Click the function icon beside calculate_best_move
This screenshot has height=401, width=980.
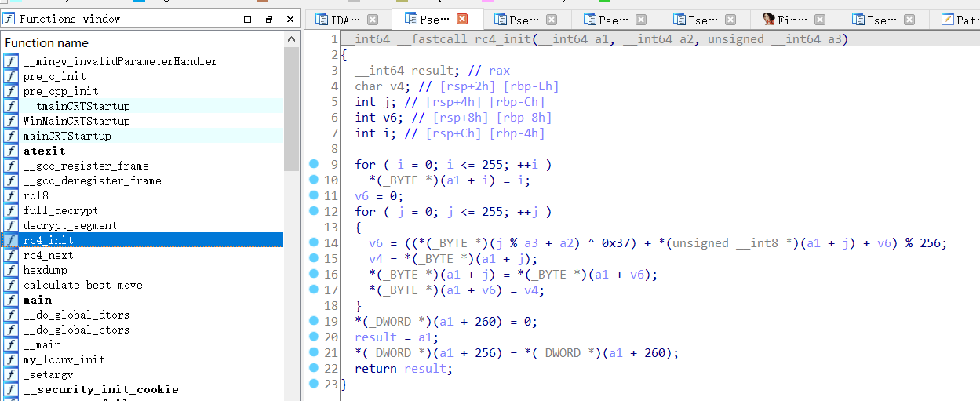coord(11,285)
